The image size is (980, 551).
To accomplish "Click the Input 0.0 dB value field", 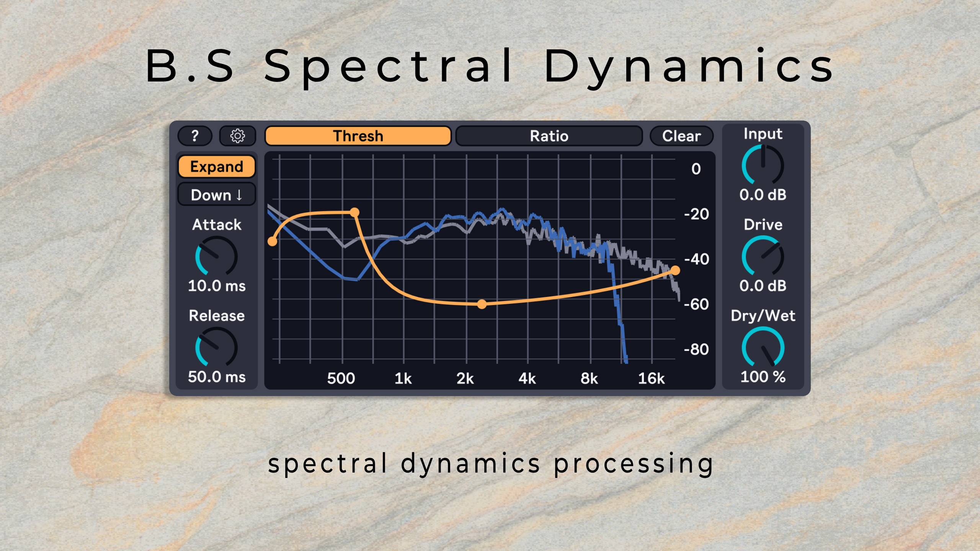I will click(x=763, y=195).
